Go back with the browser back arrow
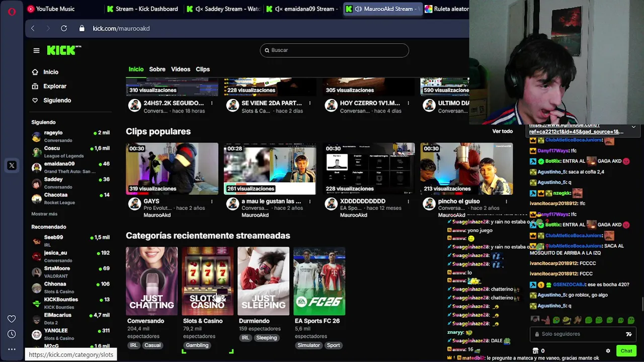The width and height of the screenshot is (644, 362). click(33, 28)
